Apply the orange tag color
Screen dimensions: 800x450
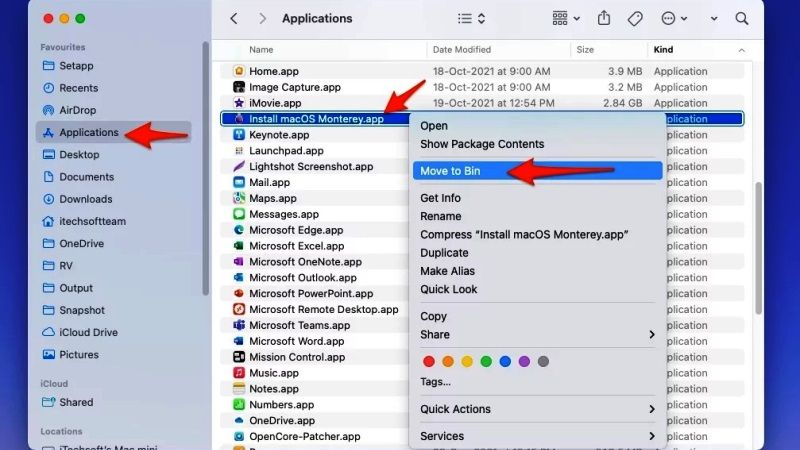[x=448, y=362]
